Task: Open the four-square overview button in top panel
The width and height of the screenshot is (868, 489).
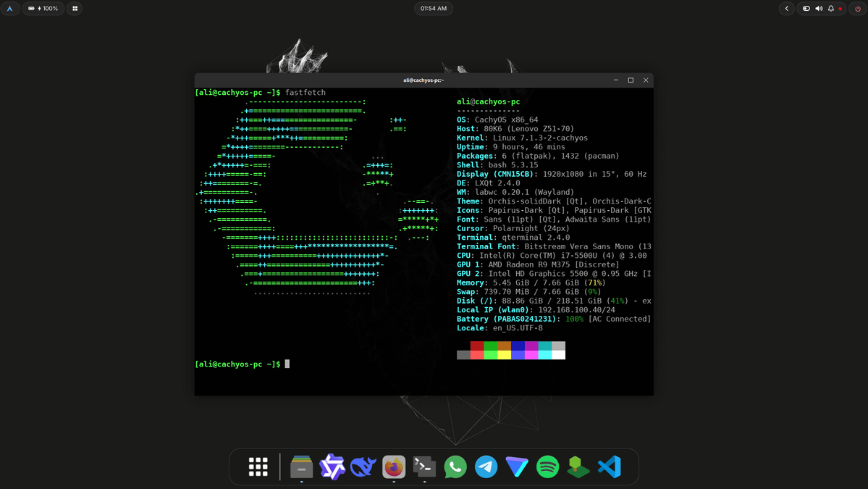Action: 75,8
